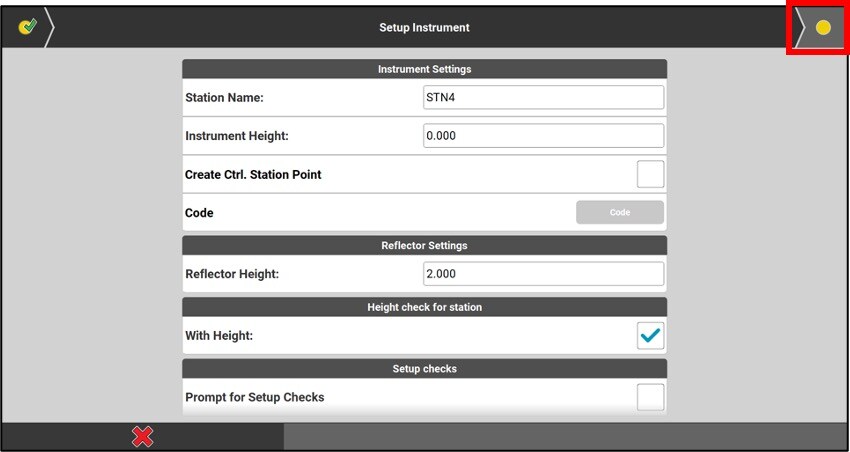This screenshot has width=850, height=452.
Task: Click the Instrument Height label text
Action: click(x=236, y=136)
